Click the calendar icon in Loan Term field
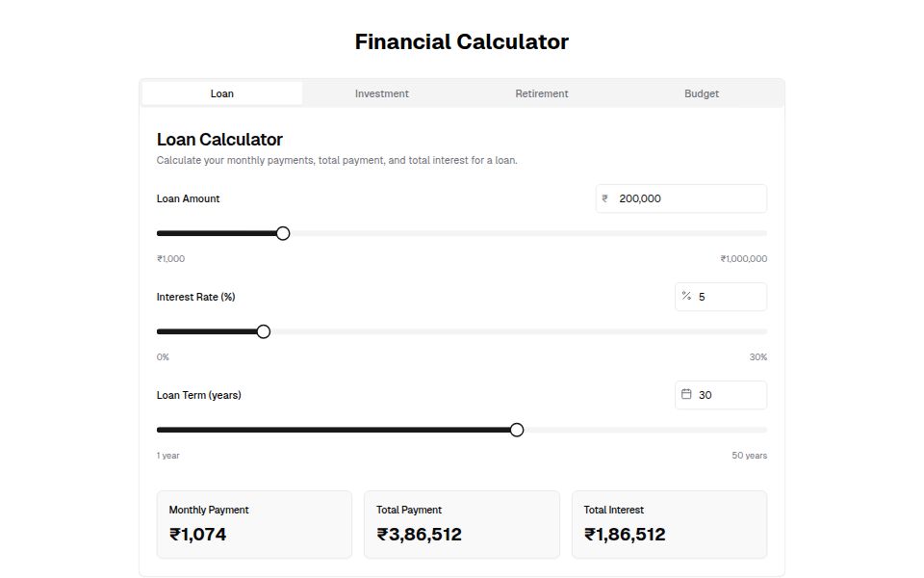 click(x=684, y=394)
